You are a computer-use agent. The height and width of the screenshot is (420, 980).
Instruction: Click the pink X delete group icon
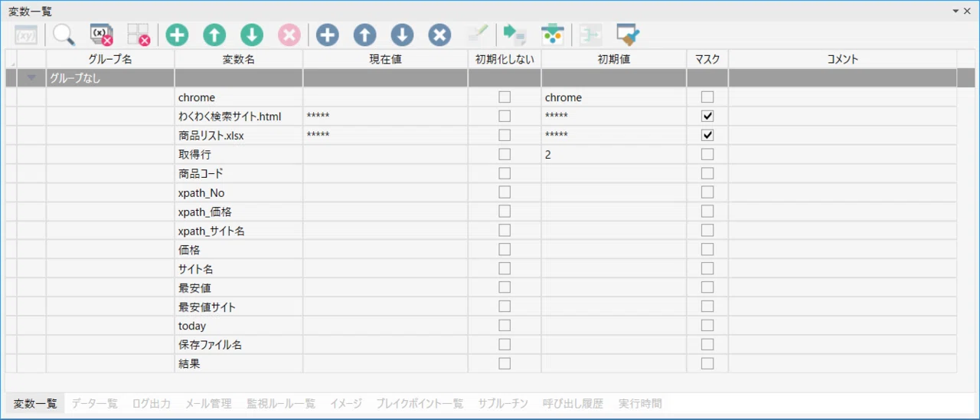(x=289, y=34)
